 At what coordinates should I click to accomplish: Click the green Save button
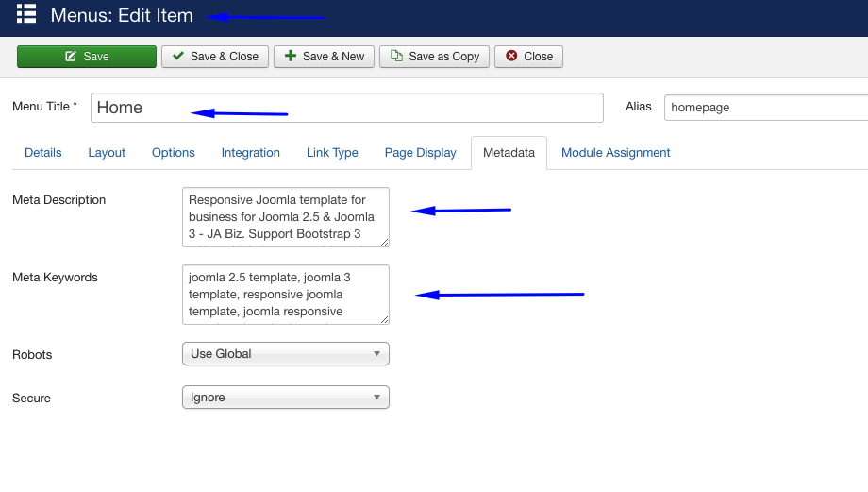click(87, 57)
